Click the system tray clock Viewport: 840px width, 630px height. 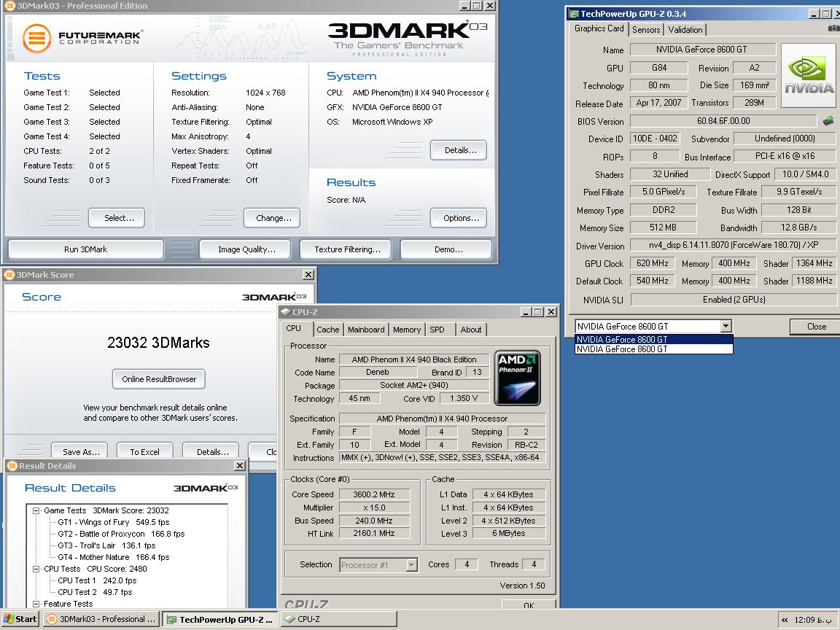tap(812, 620)
